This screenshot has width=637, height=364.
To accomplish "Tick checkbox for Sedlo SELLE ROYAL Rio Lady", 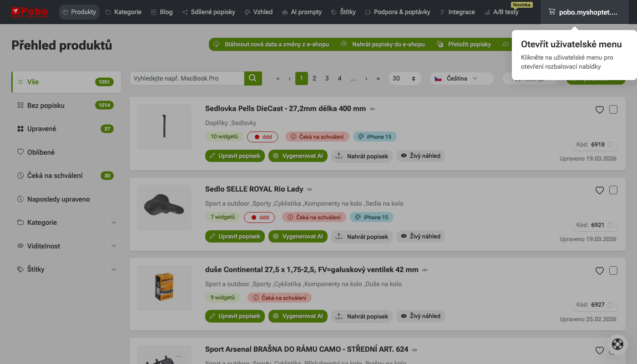I will click(613, 190).
